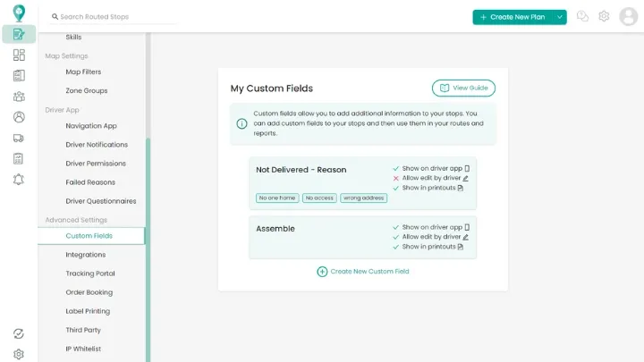Open the notifications bell icon in left rail
The height and width of the screenshot is (362, 644).
pyautogui.click(x=19, y=179)
